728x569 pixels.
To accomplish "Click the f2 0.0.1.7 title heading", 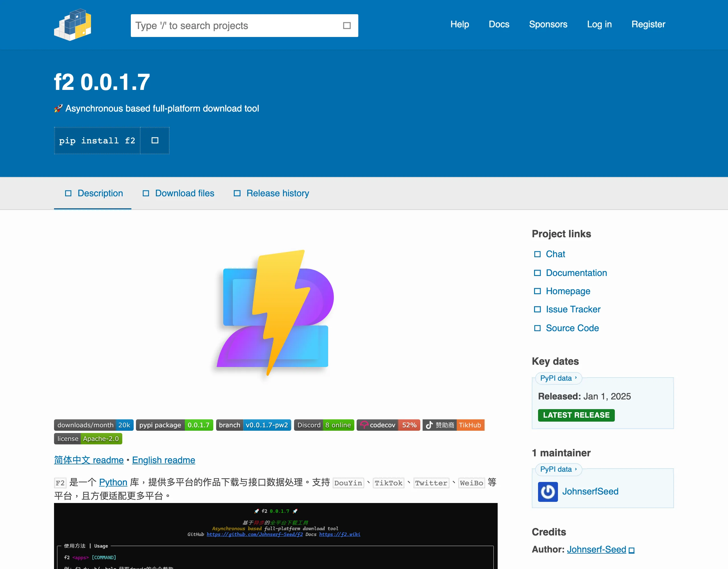I will (102, 82).
